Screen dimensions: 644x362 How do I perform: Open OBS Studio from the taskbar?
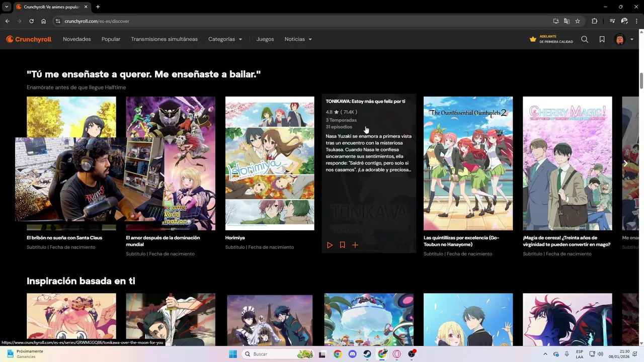412,354
